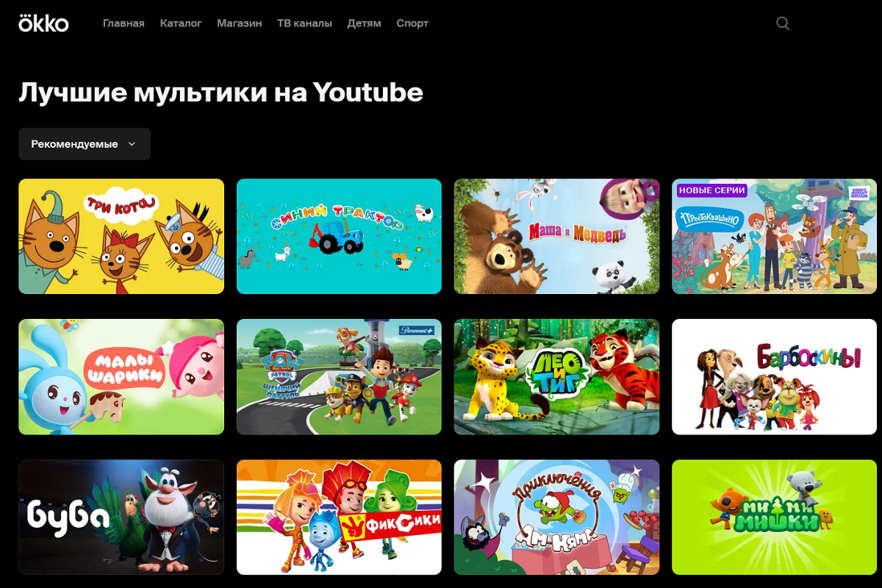
Task: Open the Ми-ми-мишки cartoon card
Action: (x=775, y=517)
